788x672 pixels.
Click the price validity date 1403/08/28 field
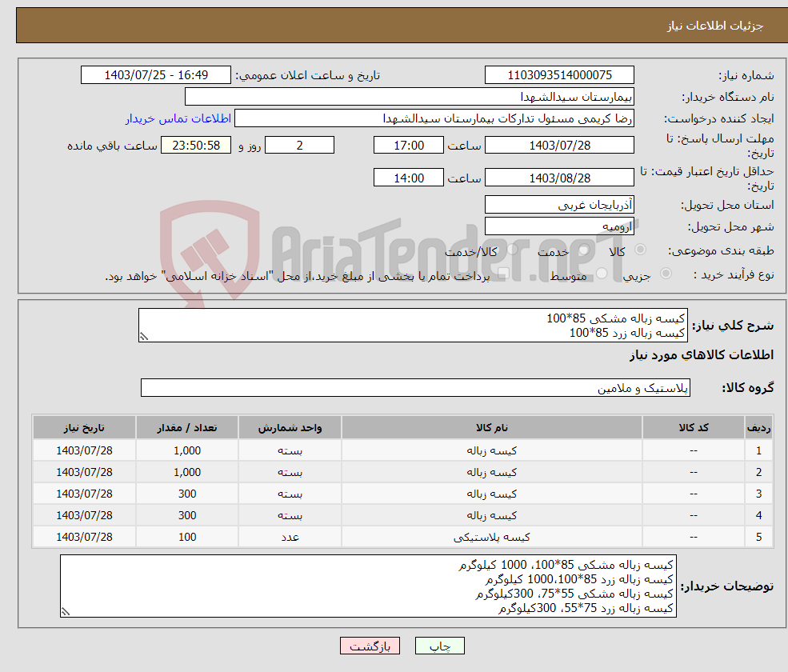(559, 178)
